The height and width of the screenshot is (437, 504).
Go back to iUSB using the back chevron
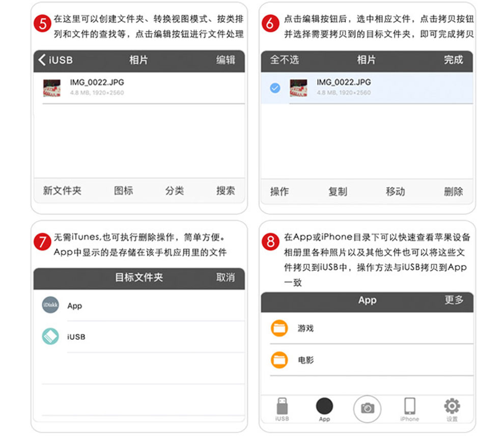click(x=55, y=60)
